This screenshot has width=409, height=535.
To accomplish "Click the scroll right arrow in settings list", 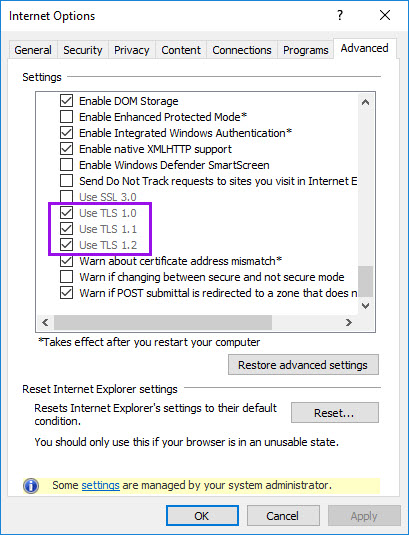I will tap(348, 322).
